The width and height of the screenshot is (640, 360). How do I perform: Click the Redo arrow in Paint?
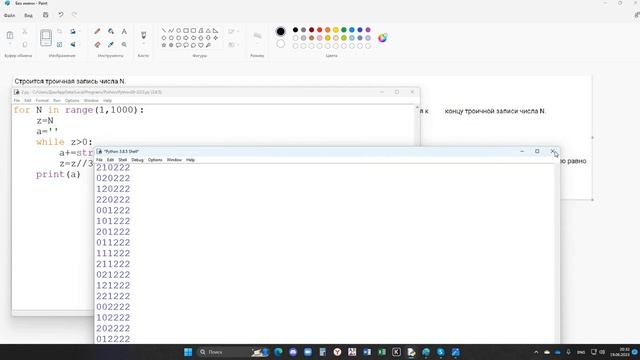point(74,15)
